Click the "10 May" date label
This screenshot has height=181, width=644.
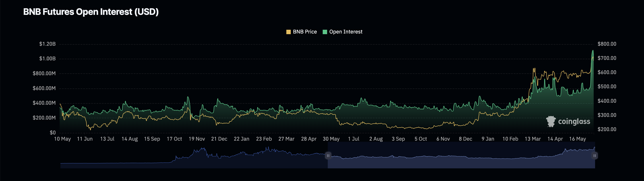click(x=62, y=139)
